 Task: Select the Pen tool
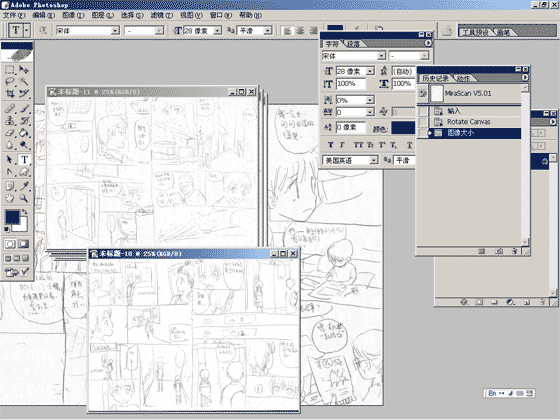(10, 172)
